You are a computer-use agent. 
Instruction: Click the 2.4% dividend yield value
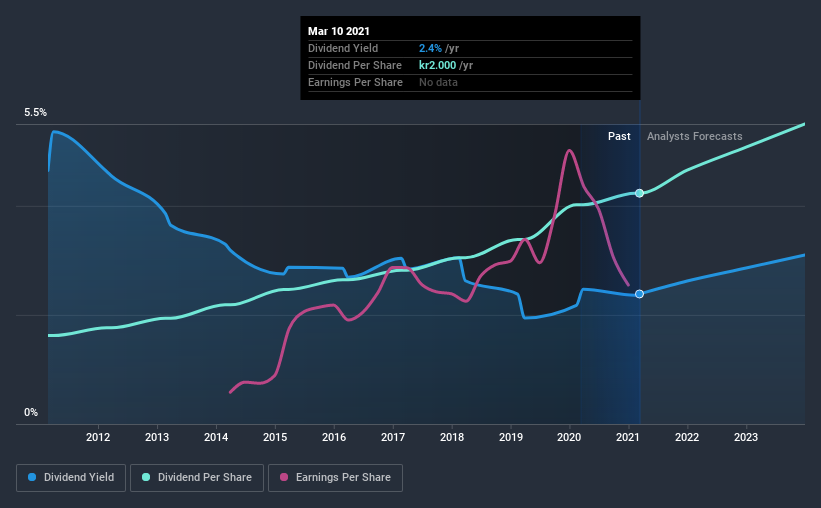point(430,48)
